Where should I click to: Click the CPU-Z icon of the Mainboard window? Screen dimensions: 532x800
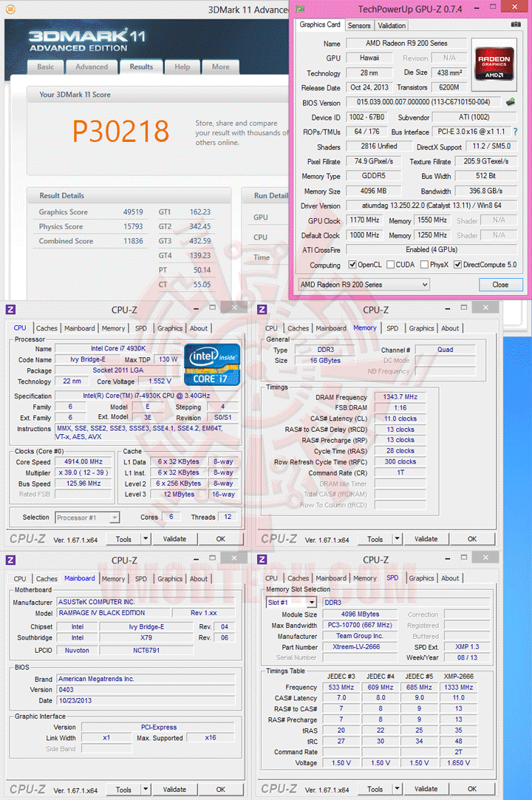10,560
